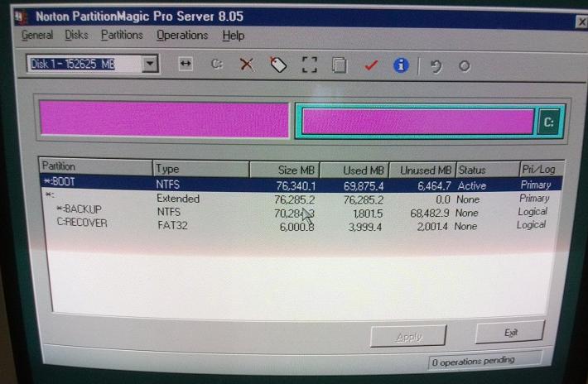Open the Operations menu
The image size is (588, 384).
click(x=182, y=36)
